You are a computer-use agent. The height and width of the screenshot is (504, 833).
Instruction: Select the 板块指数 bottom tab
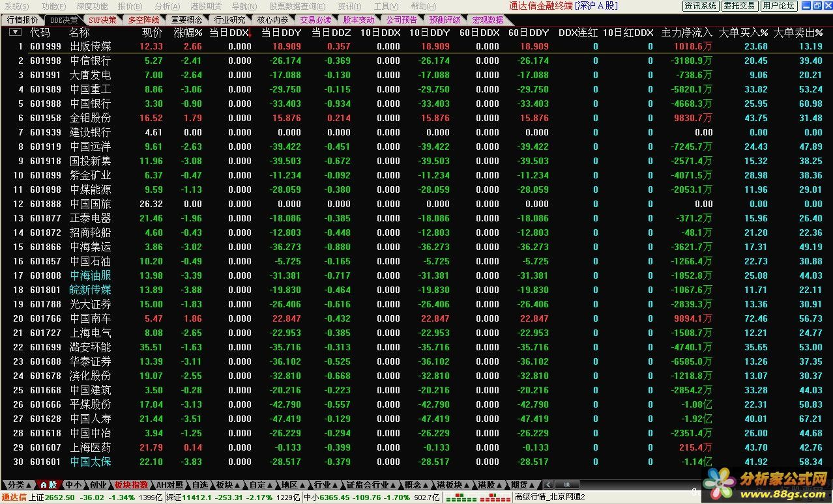pyautogui.click(x=131, y=485)
